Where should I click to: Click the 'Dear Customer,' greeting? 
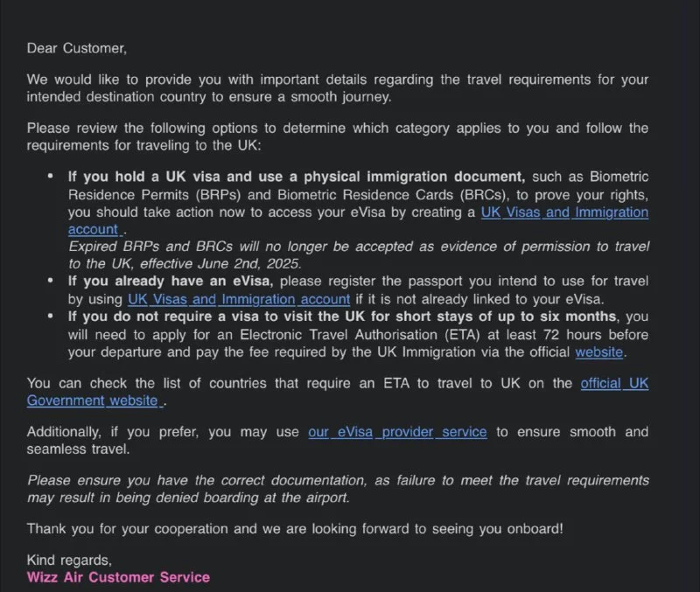click(77, 48)
